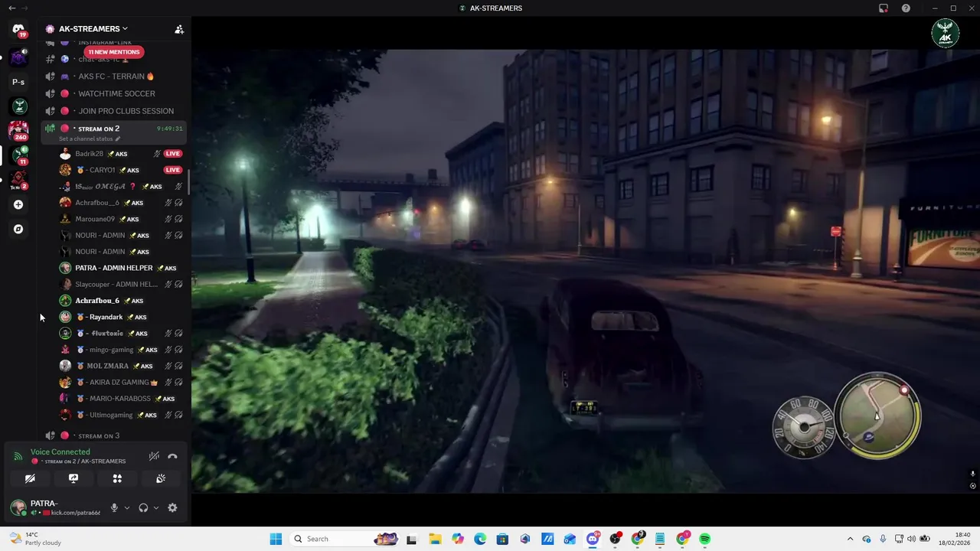Screen dimensions: 980x551
Task: Join JOIN PRO CLUBS SESSION channel
Action: tap(113, 111)
